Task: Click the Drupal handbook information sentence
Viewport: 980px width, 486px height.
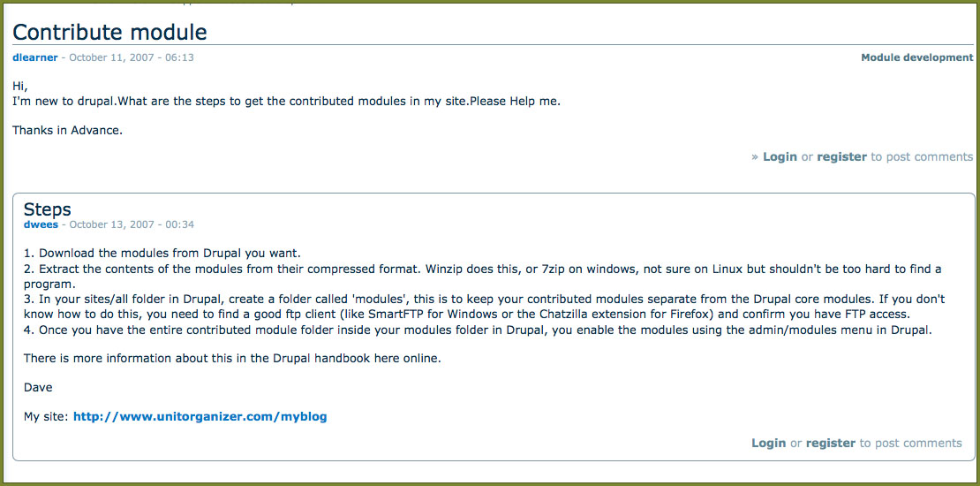Action: pyautogui.click(x=231, y=358)
